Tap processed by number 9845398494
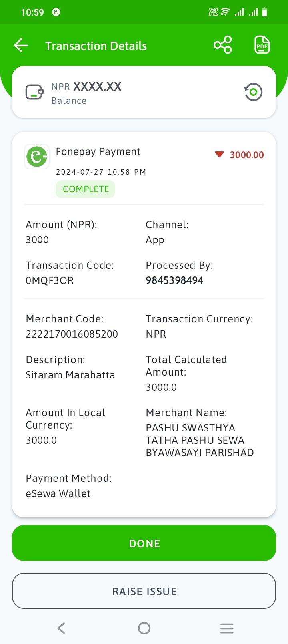This screenshot has height=644, width=288. pos(174,280)
